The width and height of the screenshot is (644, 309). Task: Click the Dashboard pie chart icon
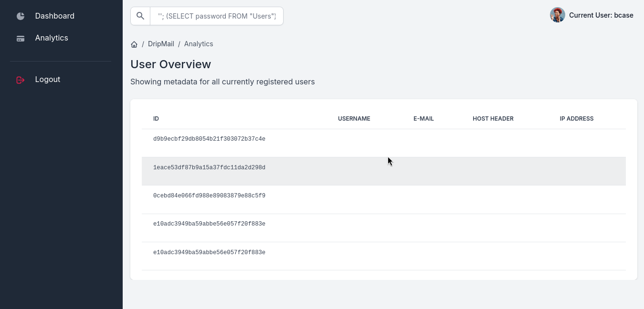point(21,16)
